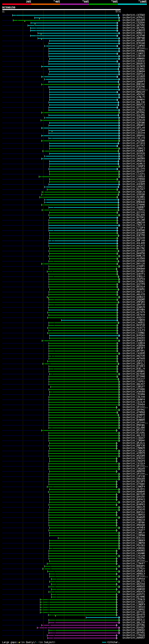Open hit label UniRef100_C5Z690
This screenshot has width=149, height=644.
click(x=133, y=23)
